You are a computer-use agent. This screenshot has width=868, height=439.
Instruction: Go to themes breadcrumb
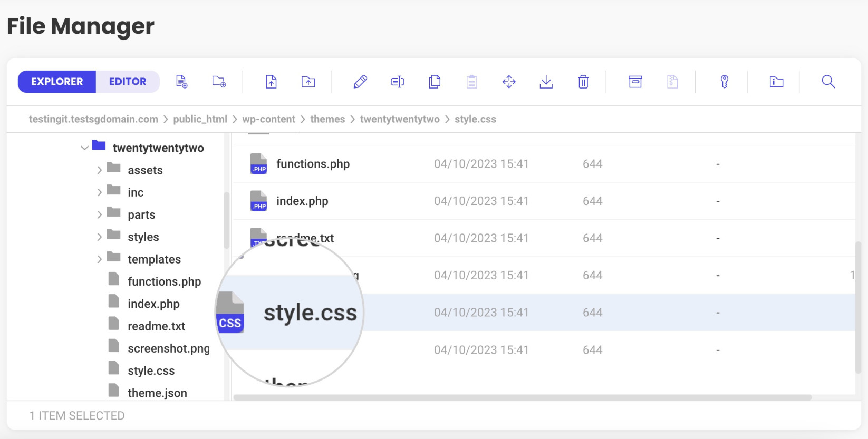click(x=327, y=119)
